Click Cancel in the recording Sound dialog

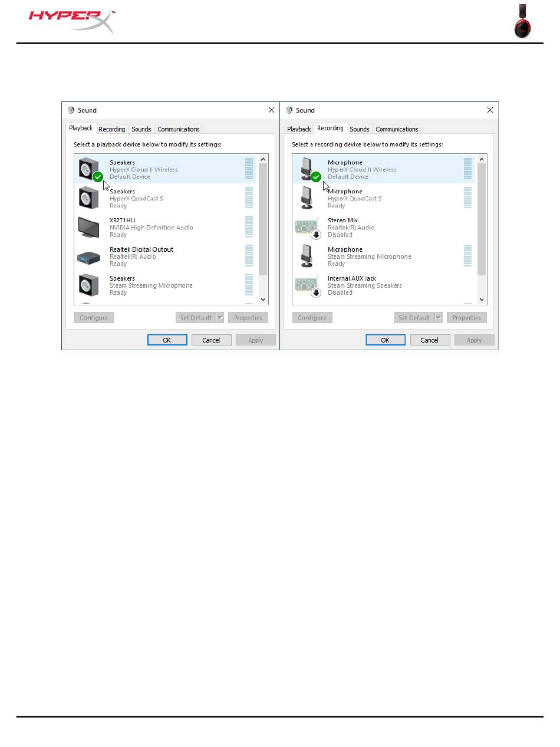[x=429, y=340]
